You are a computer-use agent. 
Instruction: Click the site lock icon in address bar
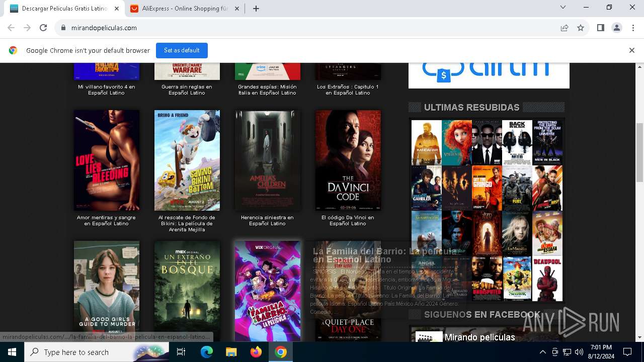click(63, 28)
